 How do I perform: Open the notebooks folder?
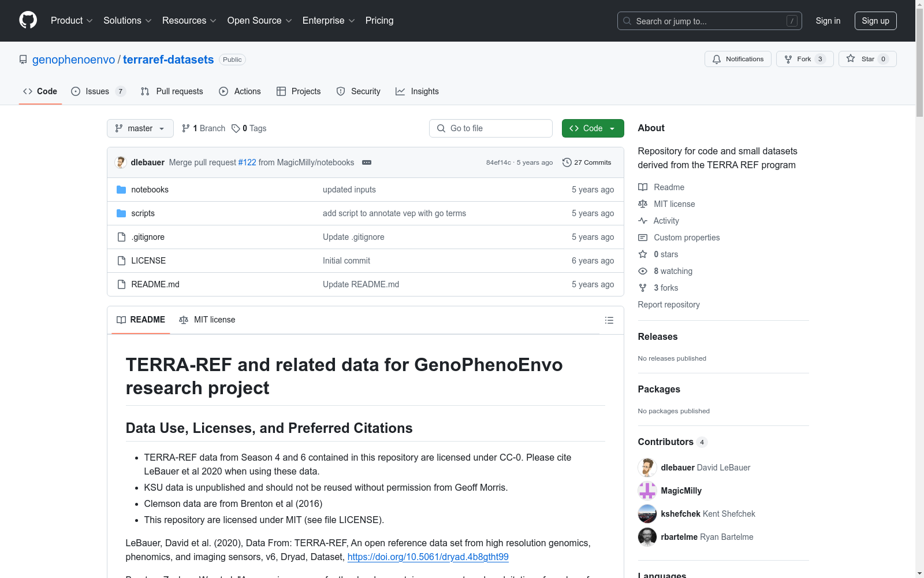[x=150, y=190]
